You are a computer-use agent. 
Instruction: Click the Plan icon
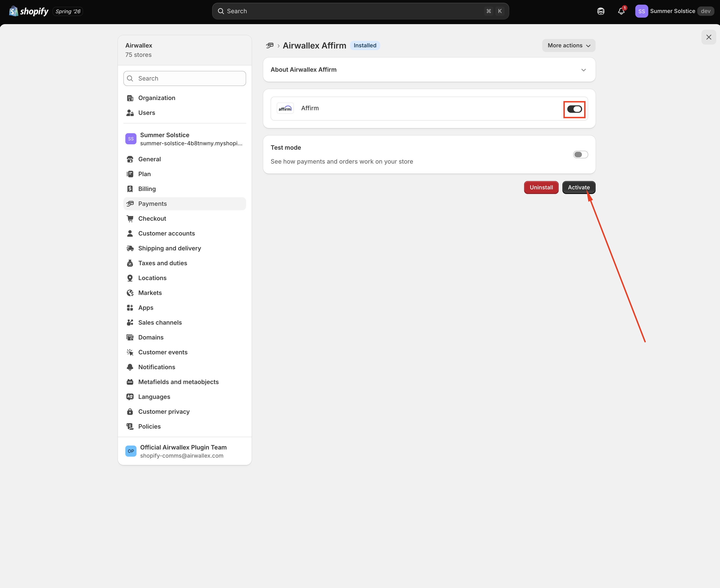tap(130, 174)
